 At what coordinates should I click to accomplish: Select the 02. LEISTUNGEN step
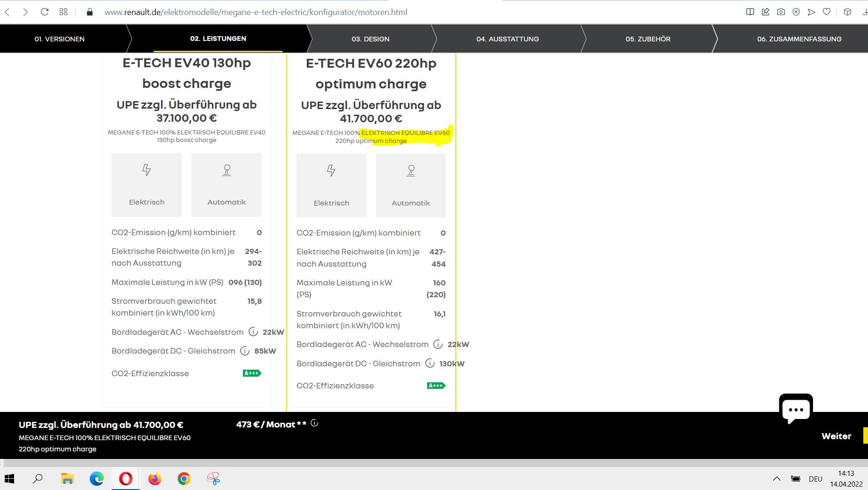pos(218,39)
